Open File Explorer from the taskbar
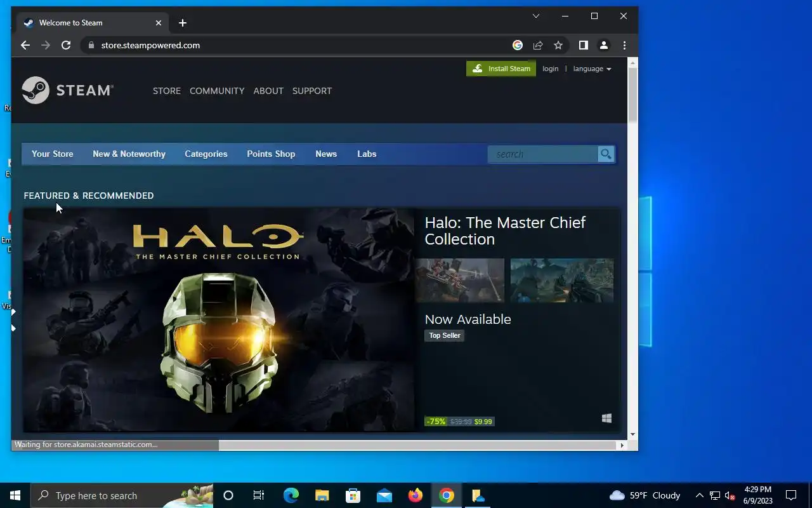 322,495
